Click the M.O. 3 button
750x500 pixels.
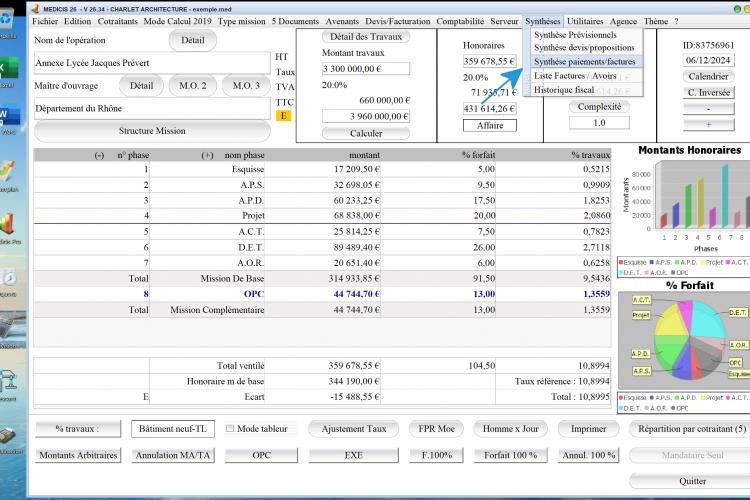coord(246,86)
